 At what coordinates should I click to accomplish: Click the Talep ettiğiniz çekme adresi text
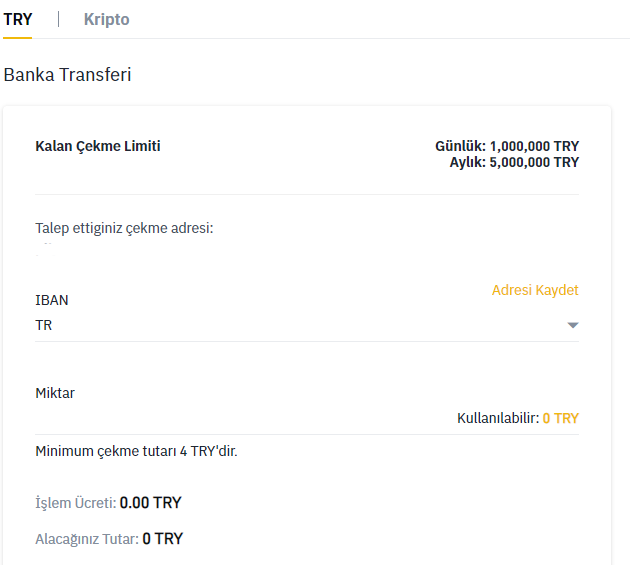click(x=124, y=228)
